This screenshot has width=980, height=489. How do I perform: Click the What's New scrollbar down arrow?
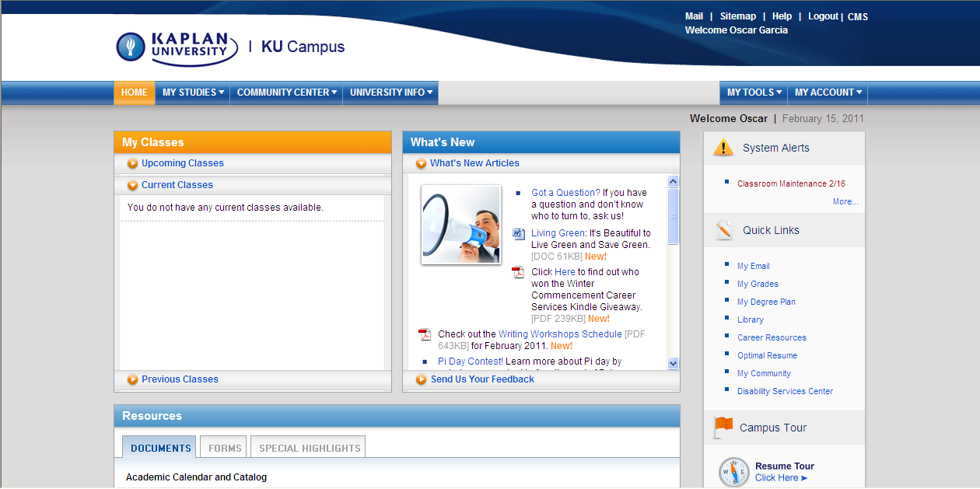coord(674,363)
